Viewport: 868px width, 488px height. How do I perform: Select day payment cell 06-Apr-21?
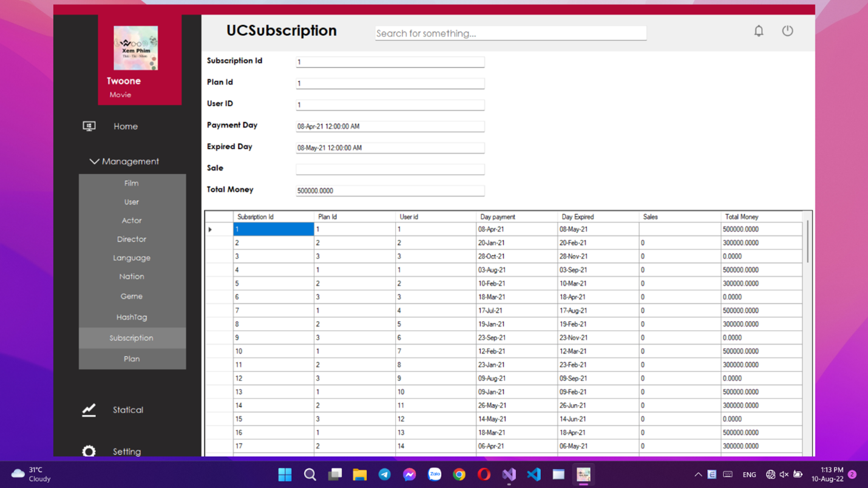click(x=517, y=446)
